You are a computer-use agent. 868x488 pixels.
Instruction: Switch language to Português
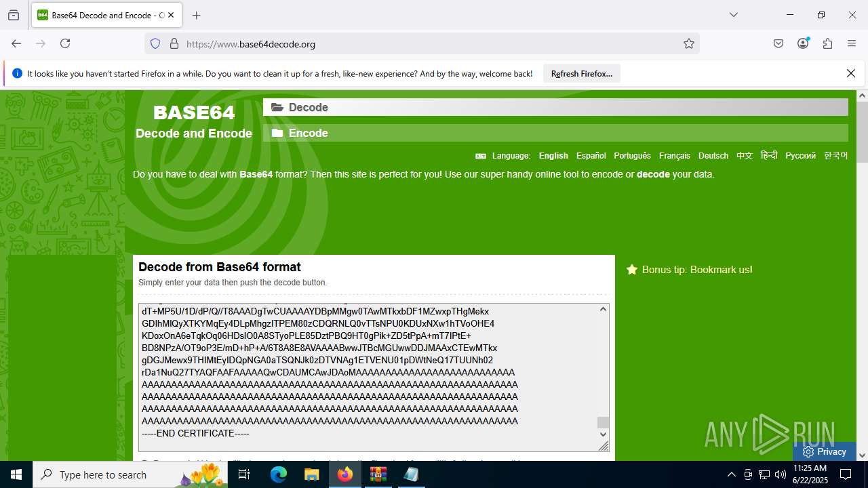632,156
